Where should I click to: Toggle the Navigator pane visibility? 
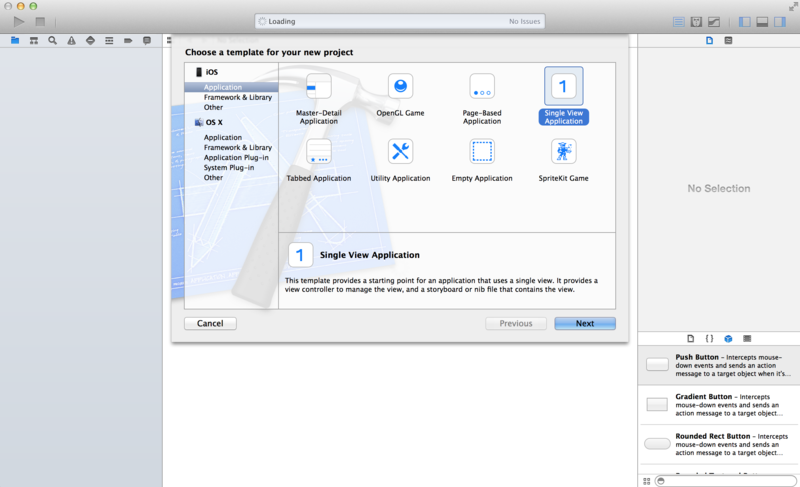click(x=745, y=22)
